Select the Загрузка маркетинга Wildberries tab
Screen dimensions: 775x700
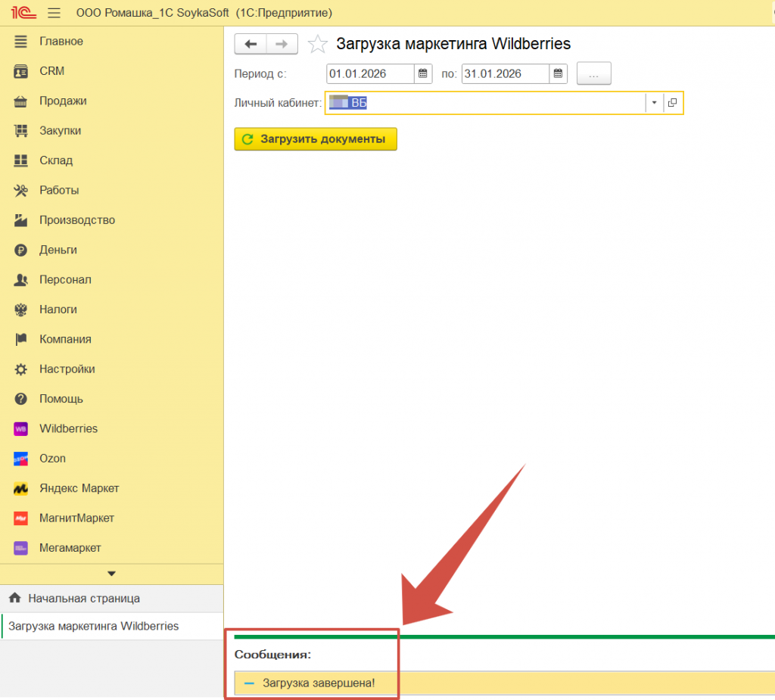coord(93,626)
